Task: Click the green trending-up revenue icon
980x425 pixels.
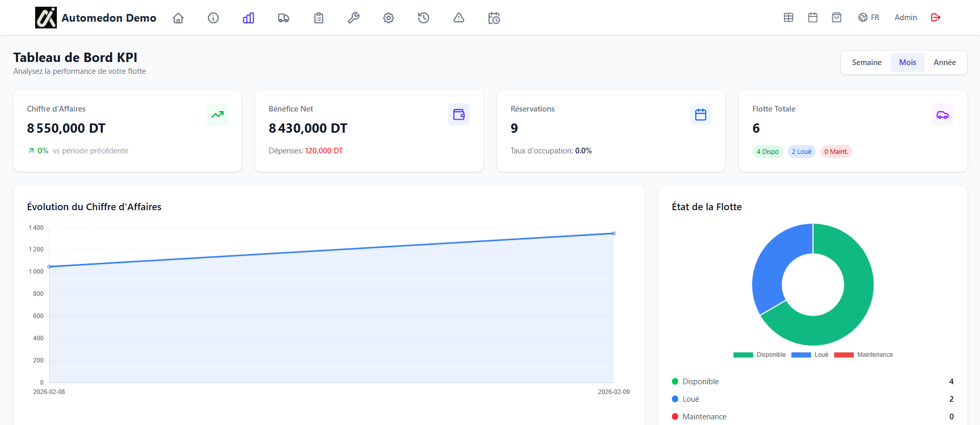Action: (217, 115)
